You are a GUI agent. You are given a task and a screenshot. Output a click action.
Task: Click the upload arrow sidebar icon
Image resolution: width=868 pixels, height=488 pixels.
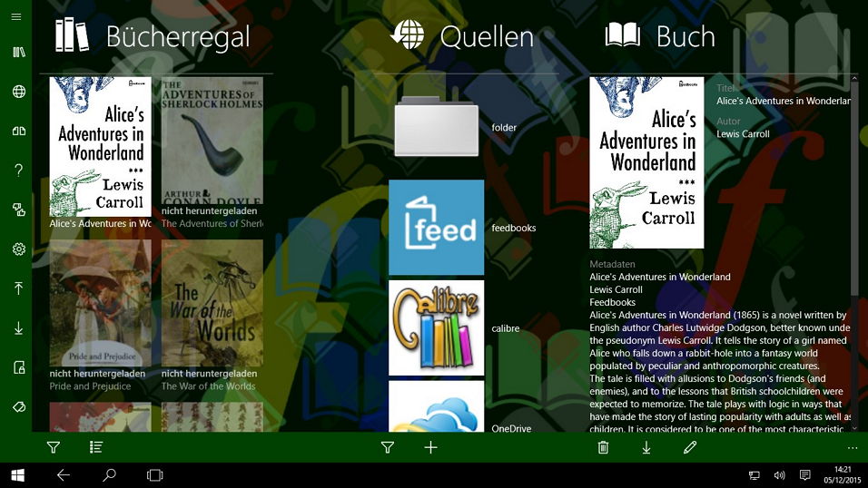click(18, 288)
